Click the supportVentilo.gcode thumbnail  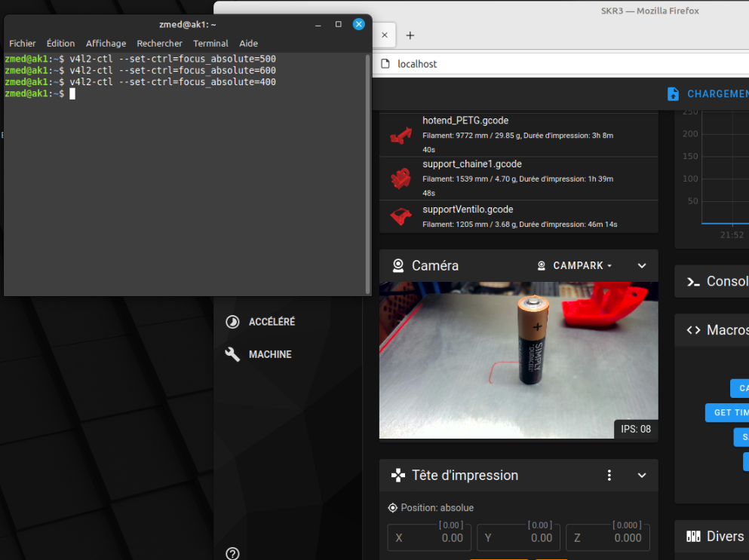click(401, 217)
